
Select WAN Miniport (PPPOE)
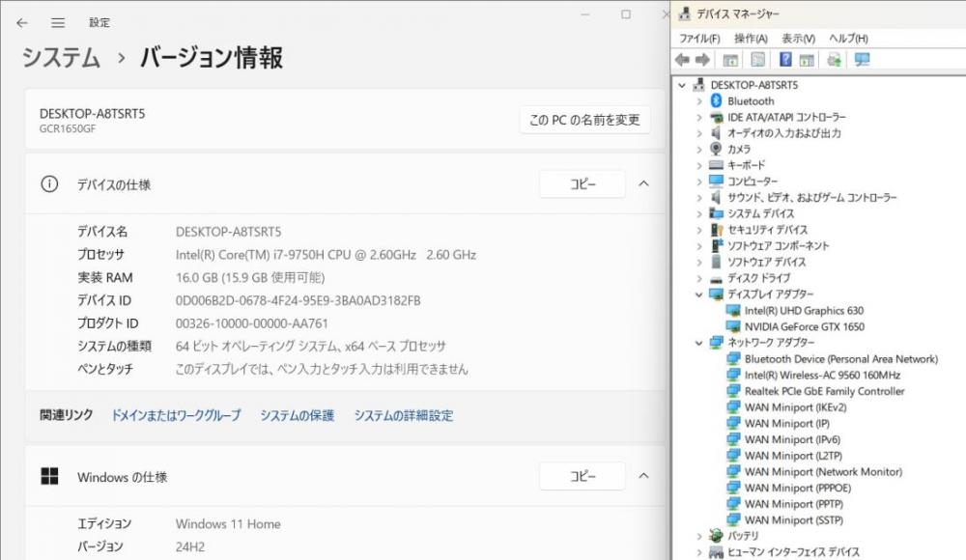[x=798, y=488]
